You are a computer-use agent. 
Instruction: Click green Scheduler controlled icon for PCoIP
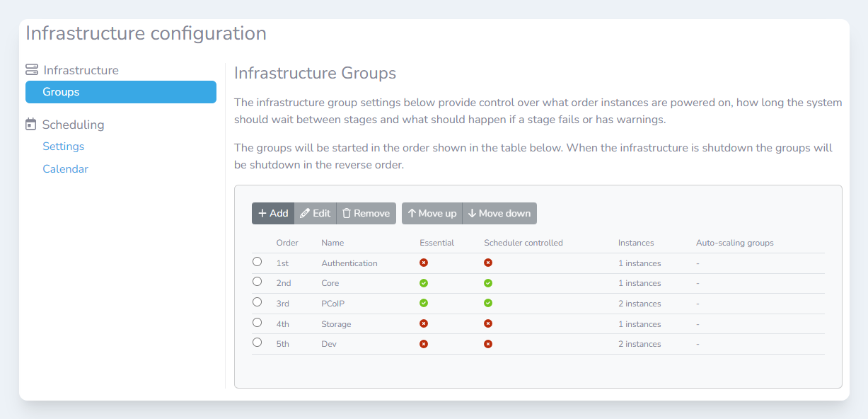(488, 303)
